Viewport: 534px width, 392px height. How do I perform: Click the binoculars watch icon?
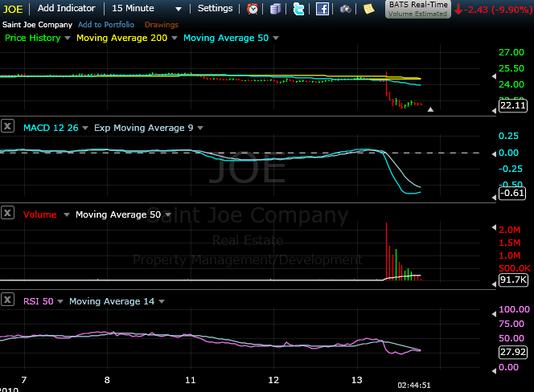(x=346, y=9)
